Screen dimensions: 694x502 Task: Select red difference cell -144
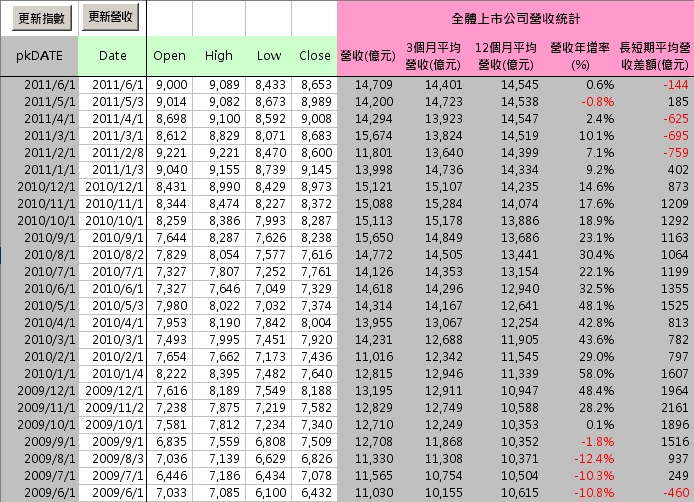coord(676,85)
